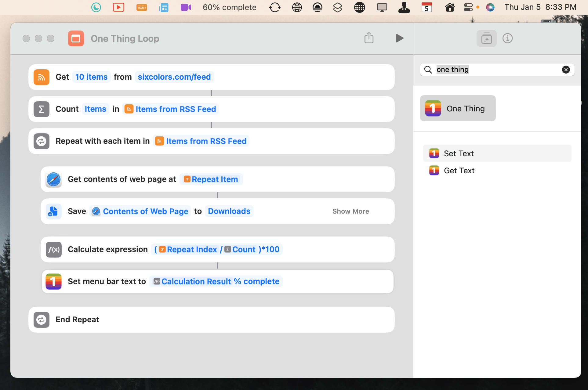Select Items from RSS Feed variable in Repeat action
Screen dimensions: 588x390
[201, 141]
